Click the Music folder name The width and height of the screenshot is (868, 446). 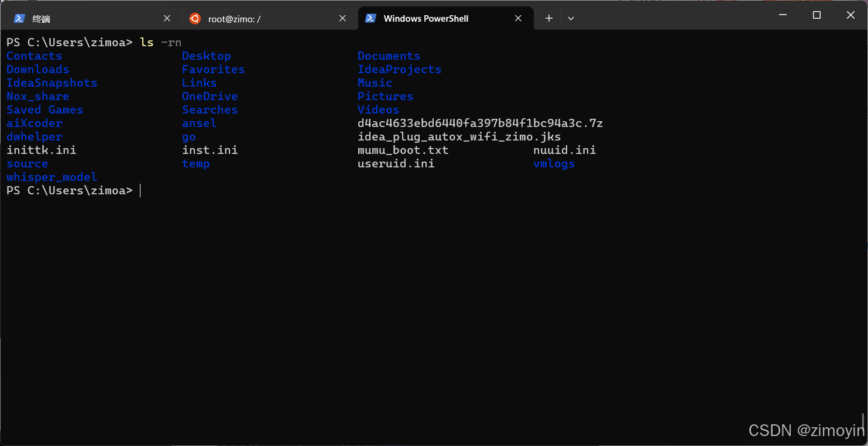(x=375, y=83)
